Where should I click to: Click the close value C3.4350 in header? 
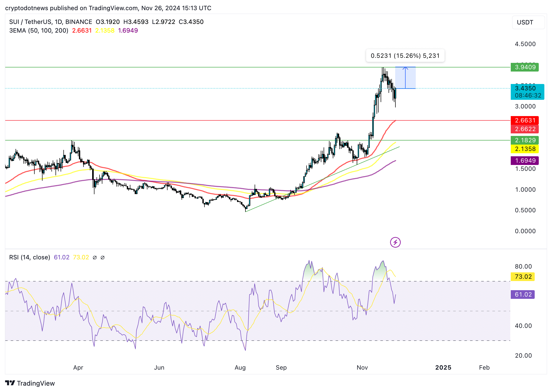191,22
